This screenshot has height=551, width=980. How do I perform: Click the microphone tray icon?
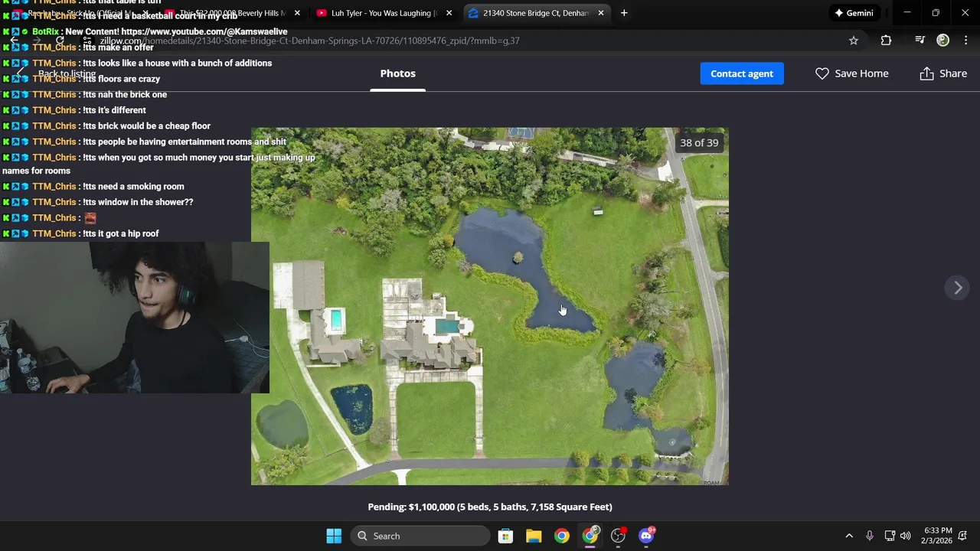pyautogui.click(x=869, y=536)
